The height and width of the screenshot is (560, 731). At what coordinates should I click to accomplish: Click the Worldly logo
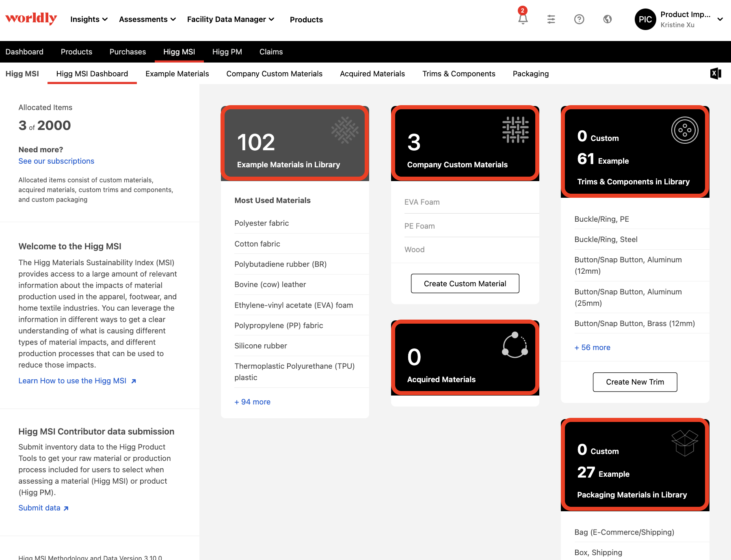pos(31,19)
